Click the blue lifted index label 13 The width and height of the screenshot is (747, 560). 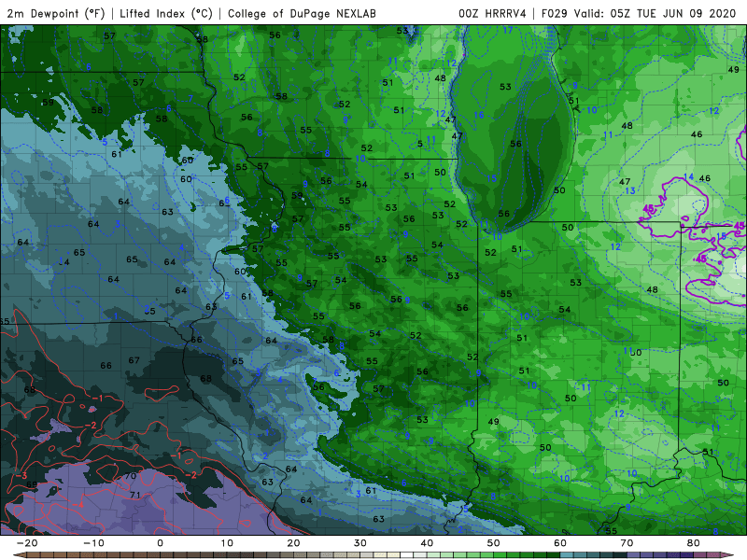629,190
